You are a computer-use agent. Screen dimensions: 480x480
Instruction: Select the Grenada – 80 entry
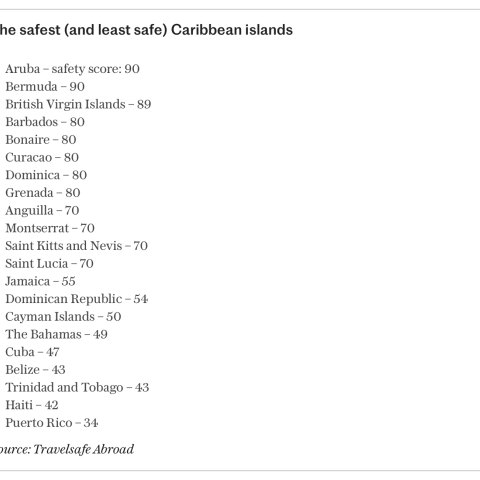click(x=43, y=193)
